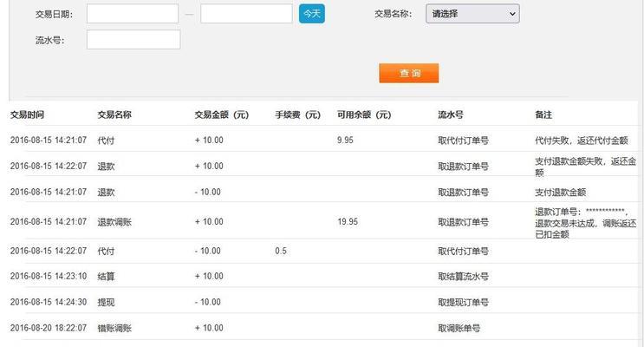Click the 交易金额（元） column header
Image resolution: width=644 pixels, height=347 pixels.
click(x=222, y=115)
